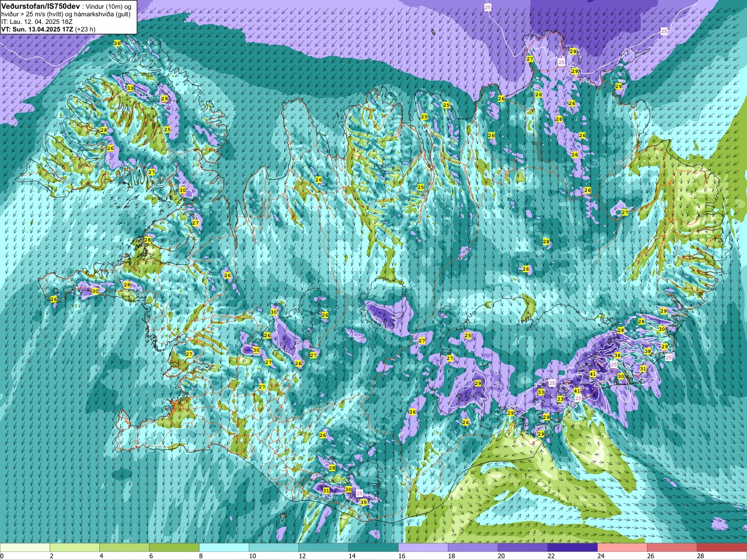Click the pale yellow 0–2 m/s legend swatch

pos(25,548)
